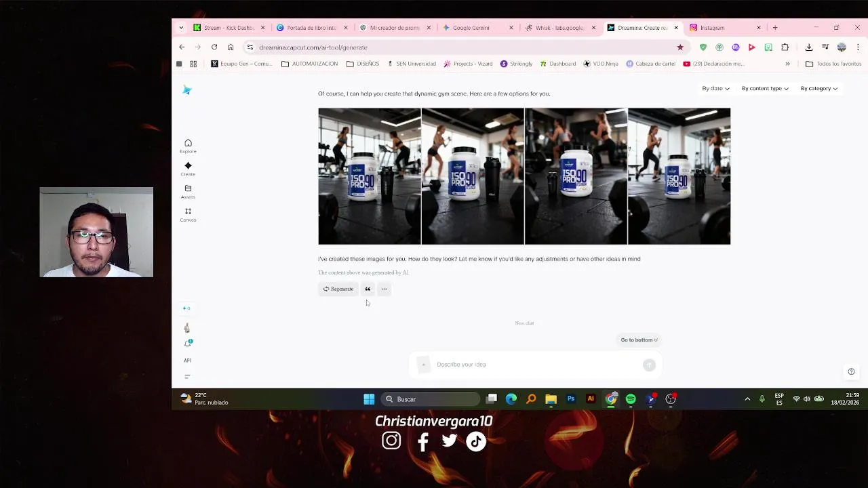
Task: Expand the By content type dropdown
Action: (x=765, y=89)
